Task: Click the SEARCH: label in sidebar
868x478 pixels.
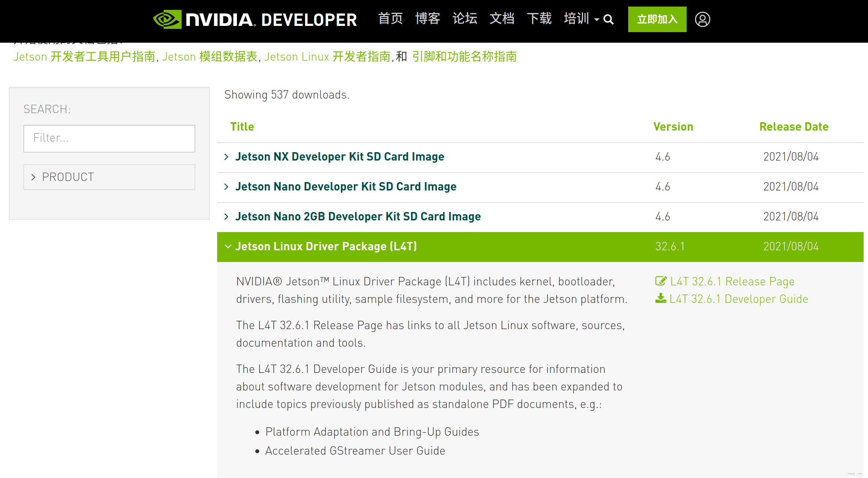Action: 47,109
